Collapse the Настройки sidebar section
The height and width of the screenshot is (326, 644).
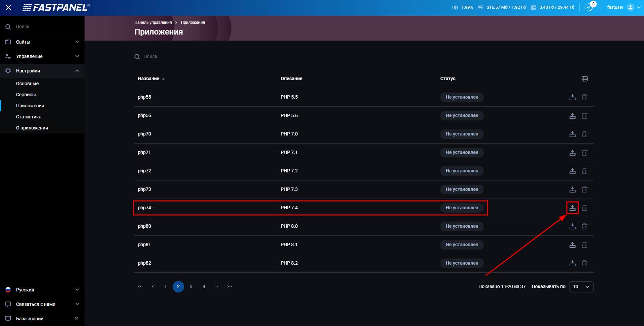(42, 71)
